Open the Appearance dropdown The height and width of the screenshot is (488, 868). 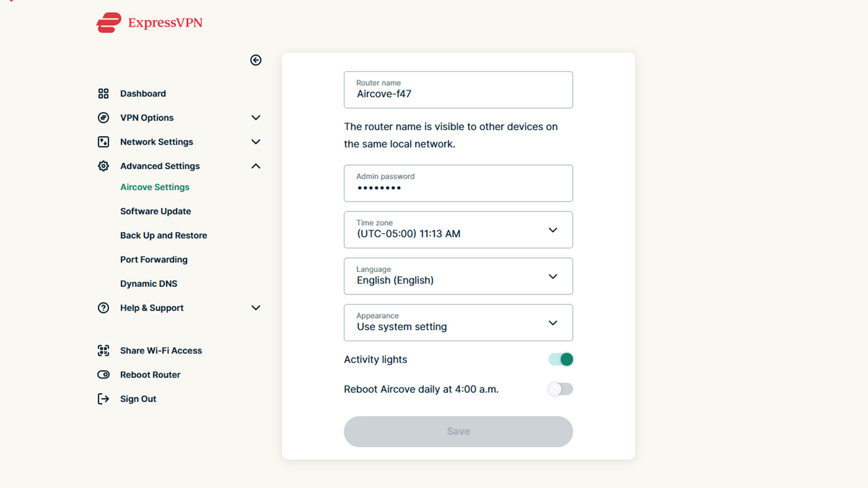(458, 323)
